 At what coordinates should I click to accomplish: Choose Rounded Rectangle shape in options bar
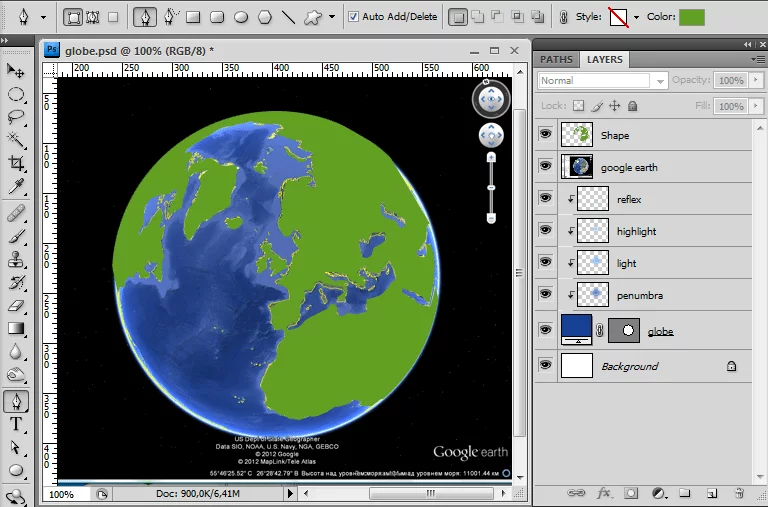click(216, 18)
